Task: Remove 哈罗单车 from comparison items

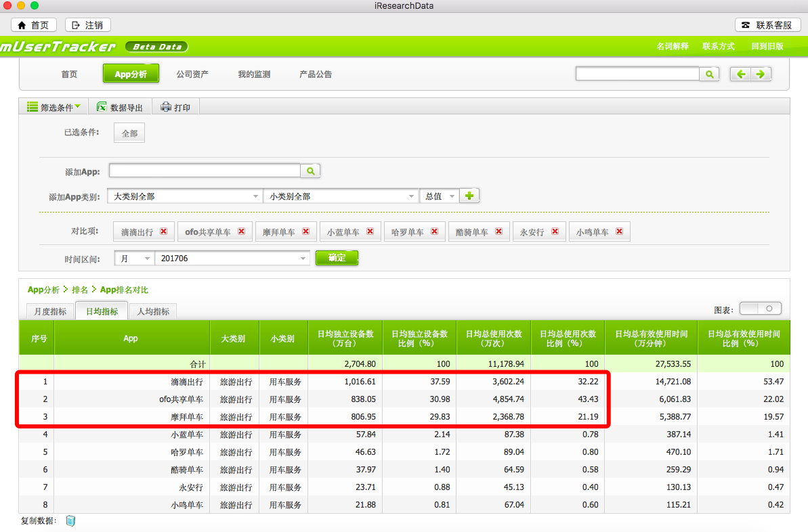Action: (x=434, y=231)
